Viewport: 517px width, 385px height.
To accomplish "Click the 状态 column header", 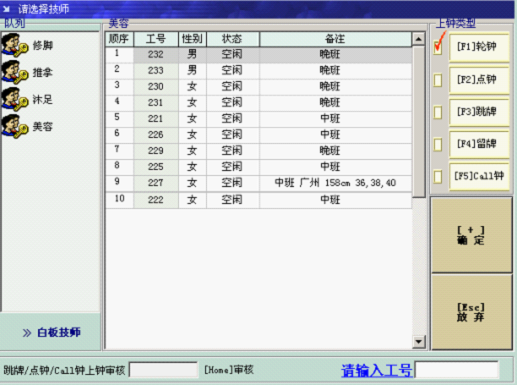I will click(233, 39).
